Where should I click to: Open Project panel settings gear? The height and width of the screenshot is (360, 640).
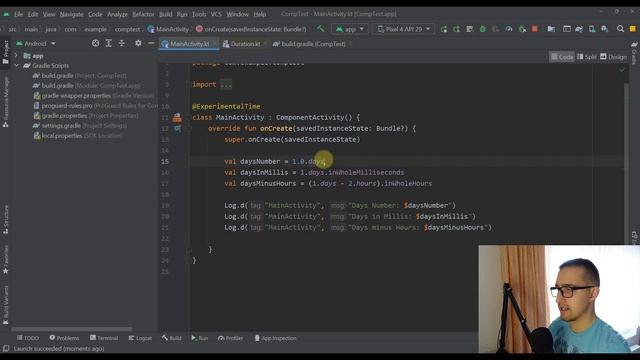point(138,43)
